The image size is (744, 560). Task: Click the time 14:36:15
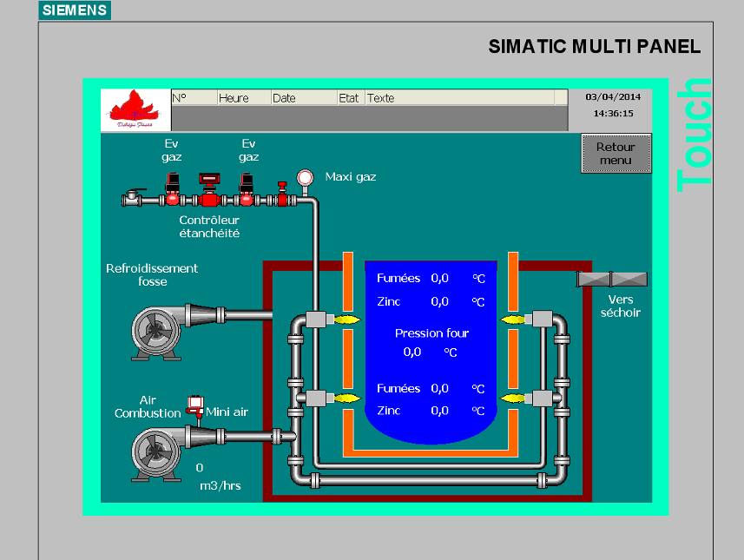pos(614,114)
